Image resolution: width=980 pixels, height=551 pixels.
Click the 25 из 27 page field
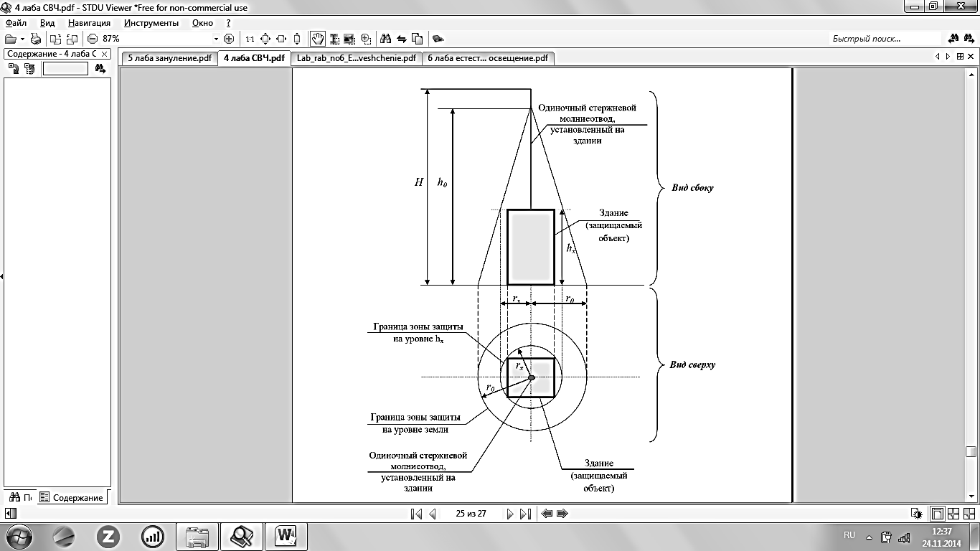[471, 514]
